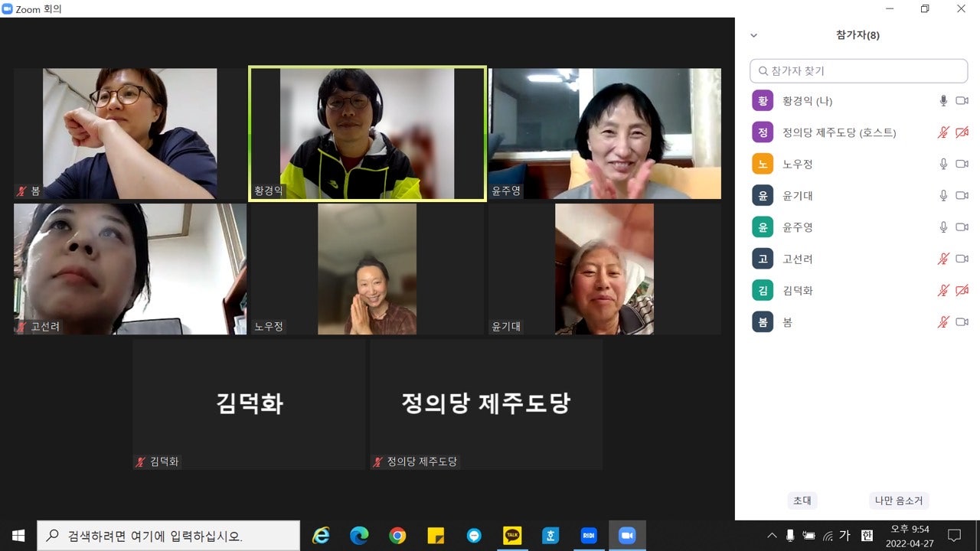Viewport: 980px width, 551px height.
Task: Open KakaoTalk from the taskbar
Action: [512, 536]
